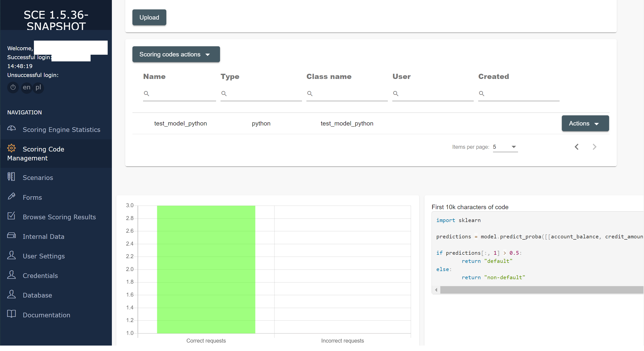Image resolution: width=644 pixels, height=351 pixels.
Task: Open the Actions dropdown for test_model_python
Action: pos(585,123)
